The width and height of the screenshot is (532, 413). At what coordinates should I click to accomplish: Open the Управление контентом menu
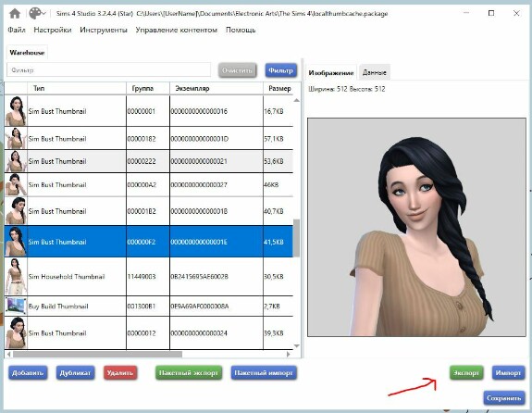point(177,30)
